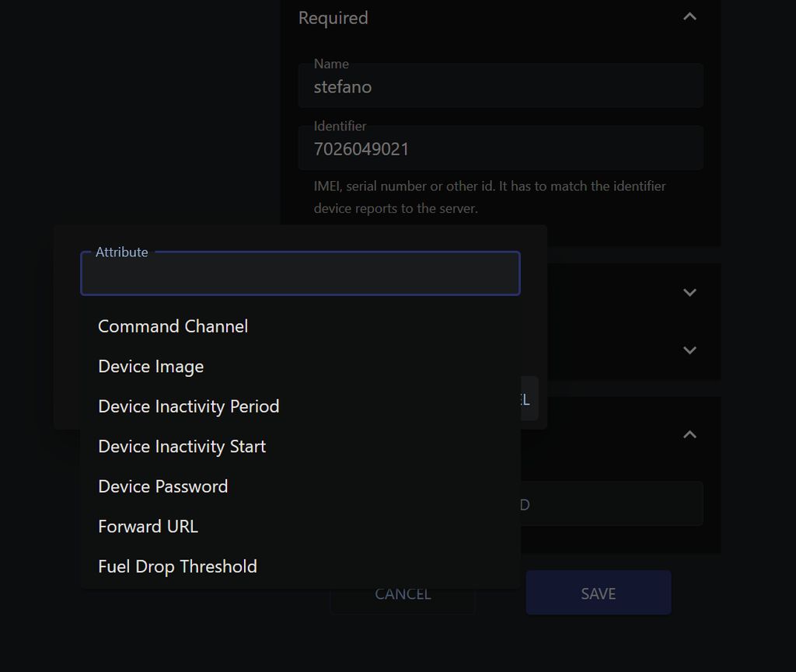Select Command Channel from the attribute list

coord(173,326)
